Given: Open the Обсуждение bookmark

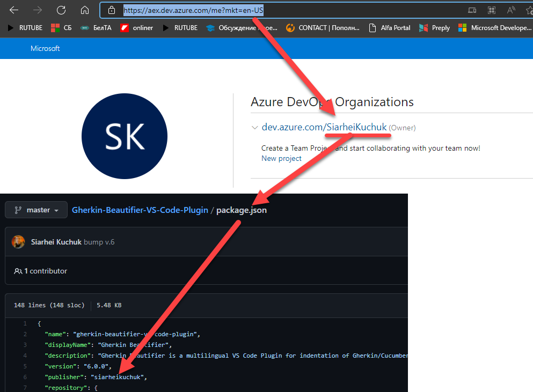Looking at the screenshot, I should [242, 28].
